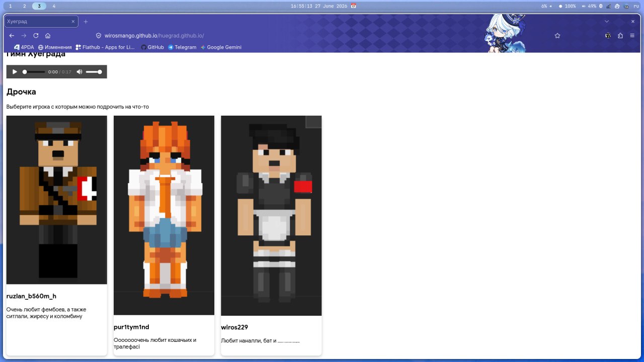
Task: Select the ruzlan_b560m_h player skin image
Action: pos(57,200)
